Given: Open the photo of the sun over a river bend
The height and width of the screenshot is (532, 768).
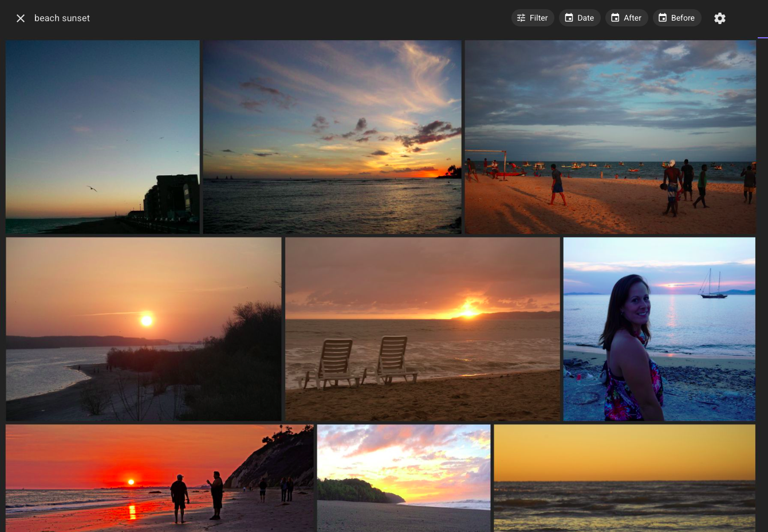Looking at the screenshot, I should pyautogui.click(x=144, y=329).
